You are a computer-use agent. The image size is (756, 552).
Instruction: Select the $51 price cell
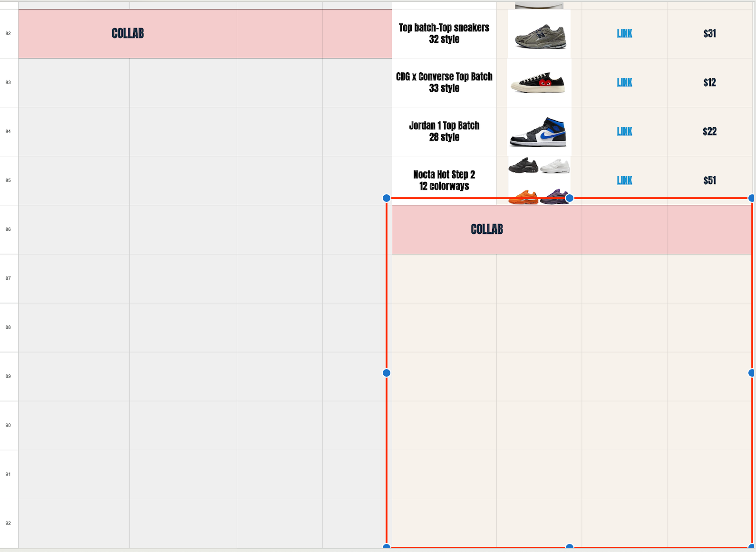tap(709, 181)
